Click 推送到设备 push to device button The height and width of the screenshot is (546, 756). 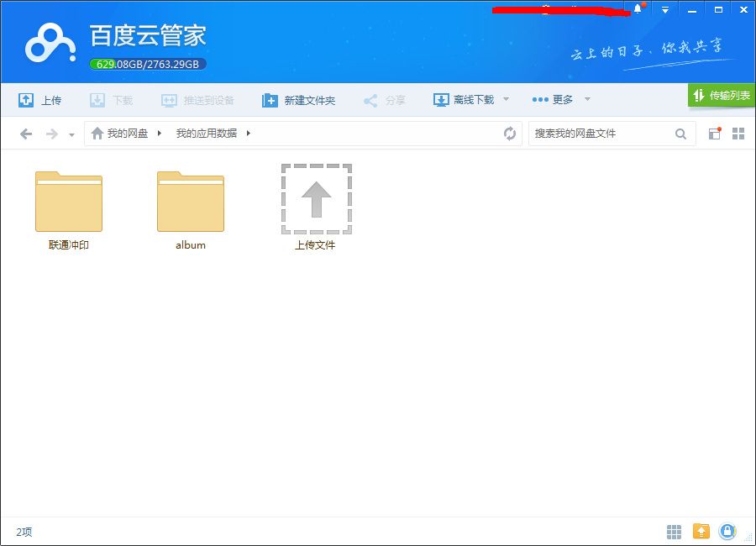click(x=197, y=100)
